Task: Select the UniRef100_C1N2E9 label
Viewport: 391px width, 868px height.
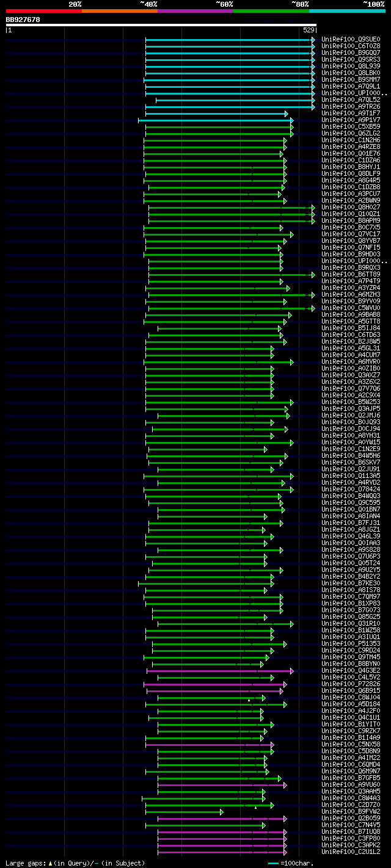Action: 351,449
